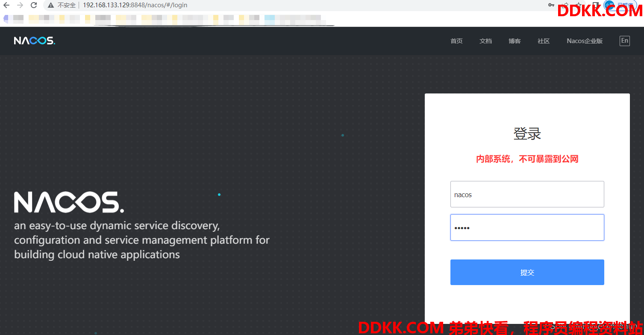The height and width of the screenshot is (335, 644).
Task: Click the browser forward arrow
Action: 20,5
